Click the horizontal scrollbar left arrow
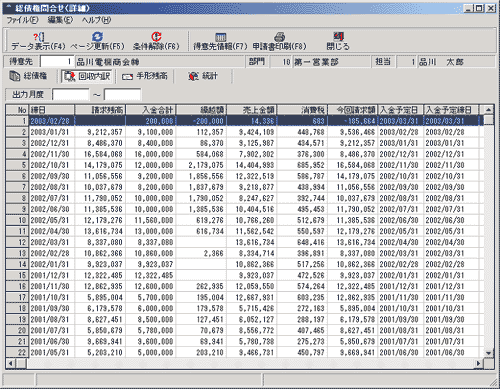 (11, 363)
